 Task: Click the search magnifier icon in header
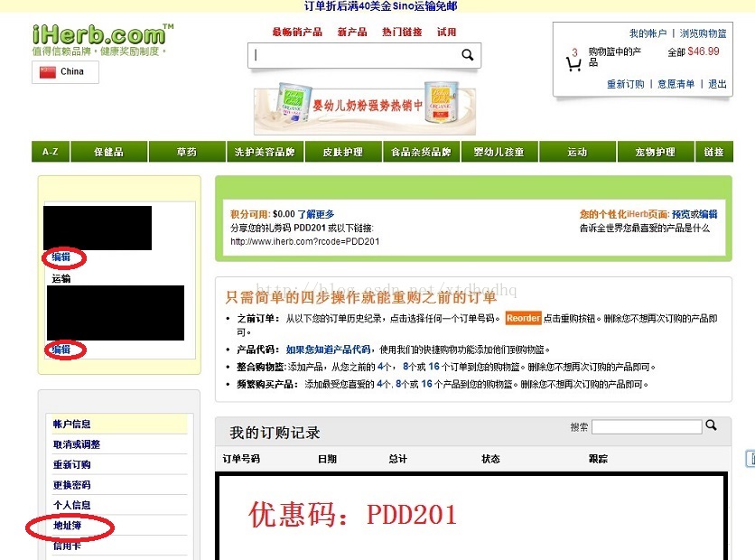click(x=467, y=55)
